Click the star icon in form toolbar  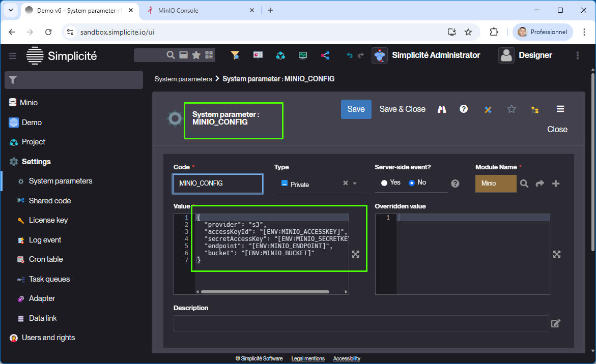coord(512,109)
